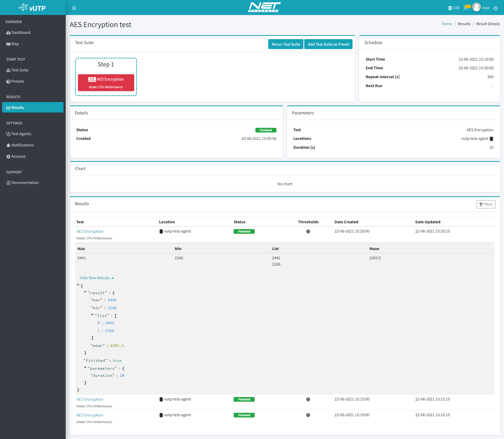504x439 pixels.
Task: Toggle finished status badge on result
Action: click(243, 231)
